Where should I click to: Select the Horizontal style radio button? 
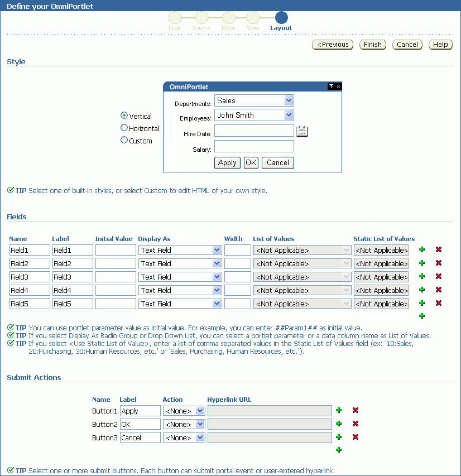pos(123,127)
